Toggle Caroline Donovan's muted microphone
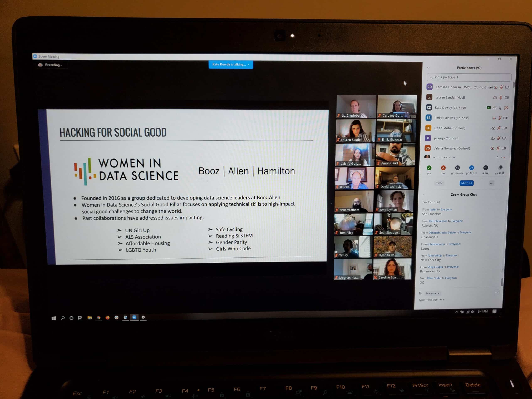 pos(501,87)
